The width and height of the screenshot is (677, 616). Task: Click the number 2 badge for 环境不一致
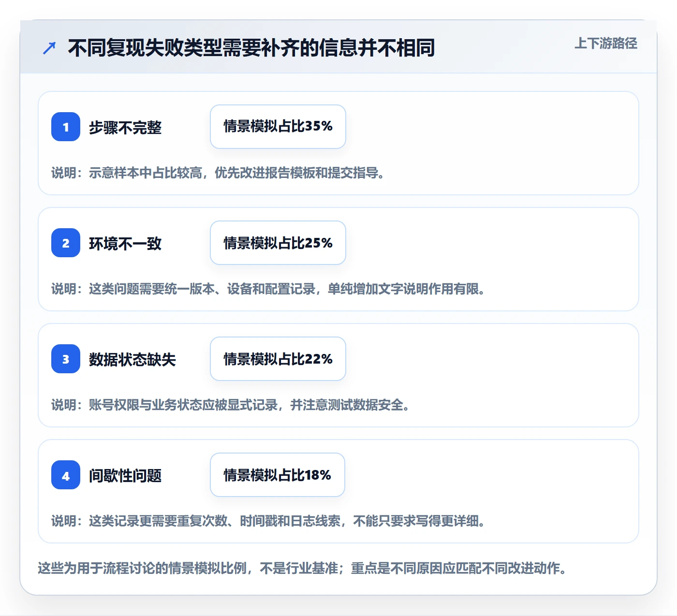(x=66, y=243)
